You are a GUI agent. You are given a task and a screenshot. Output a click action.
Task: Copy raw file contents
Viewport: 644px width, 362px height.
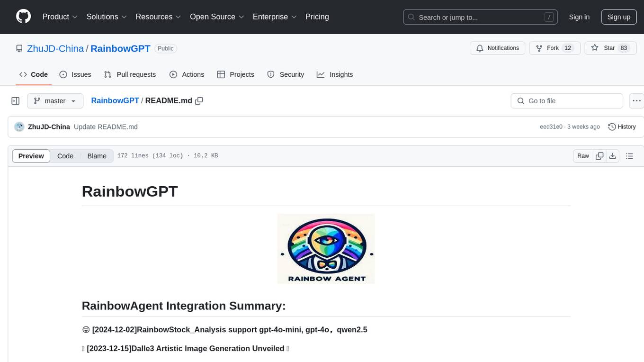(599, 156)
